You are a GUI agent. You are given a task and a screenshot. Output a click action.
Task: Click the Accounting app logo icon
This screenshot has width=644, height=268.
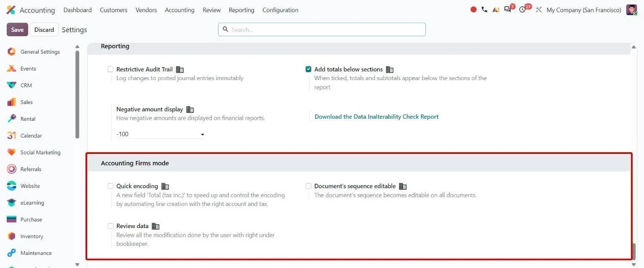point(11,10)
